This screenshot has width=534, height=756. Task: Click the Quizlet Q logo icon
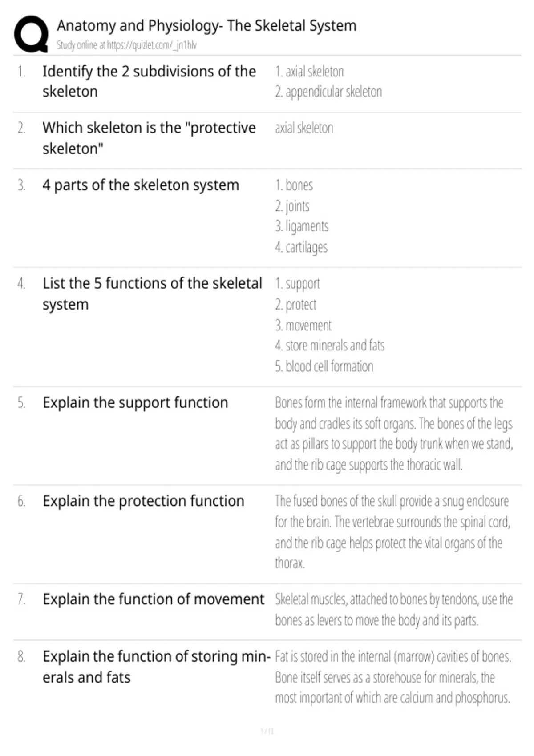click(31, 34)
